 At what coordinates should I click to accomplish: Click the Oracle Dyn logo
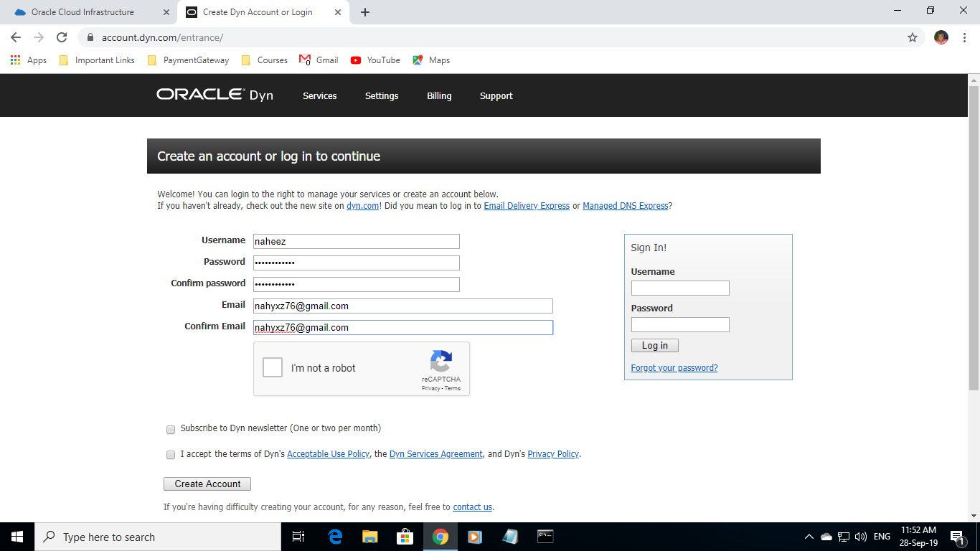[x=215, y=95]
